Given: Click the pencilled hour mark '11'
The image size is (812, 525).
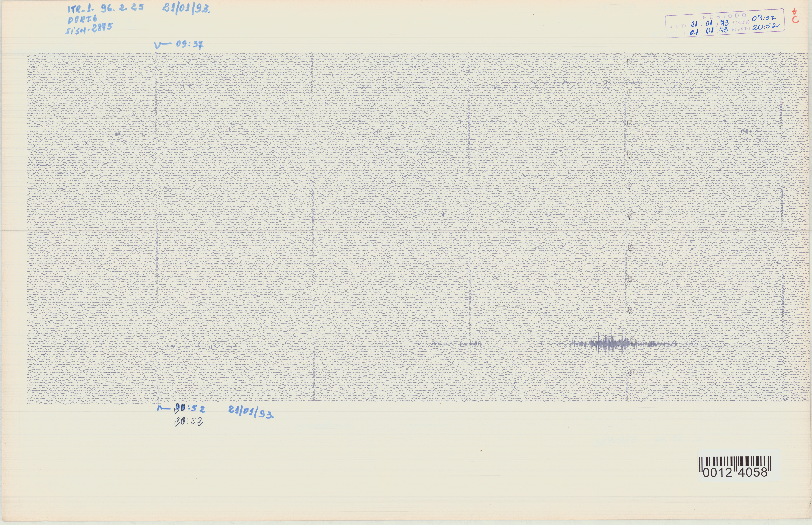Looking at the screenshot, I should pos(628,92).
